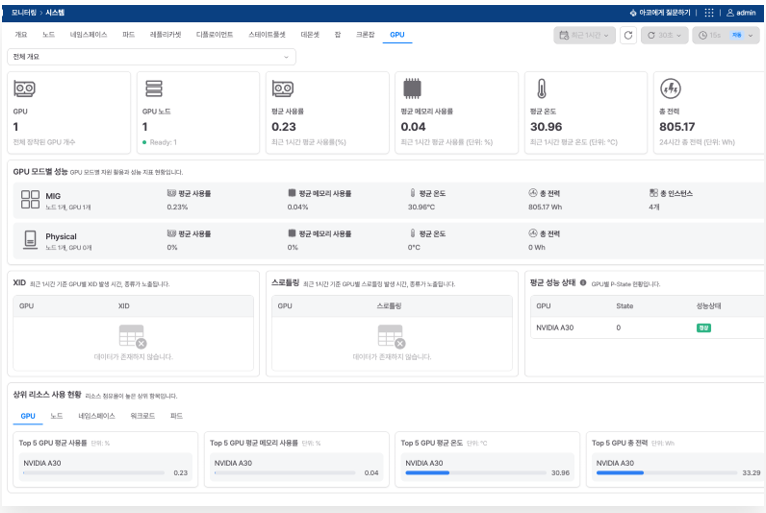Click the GPU 노드 server stack icon
This screenshot has width=766, height=513.
coord(153,88)
